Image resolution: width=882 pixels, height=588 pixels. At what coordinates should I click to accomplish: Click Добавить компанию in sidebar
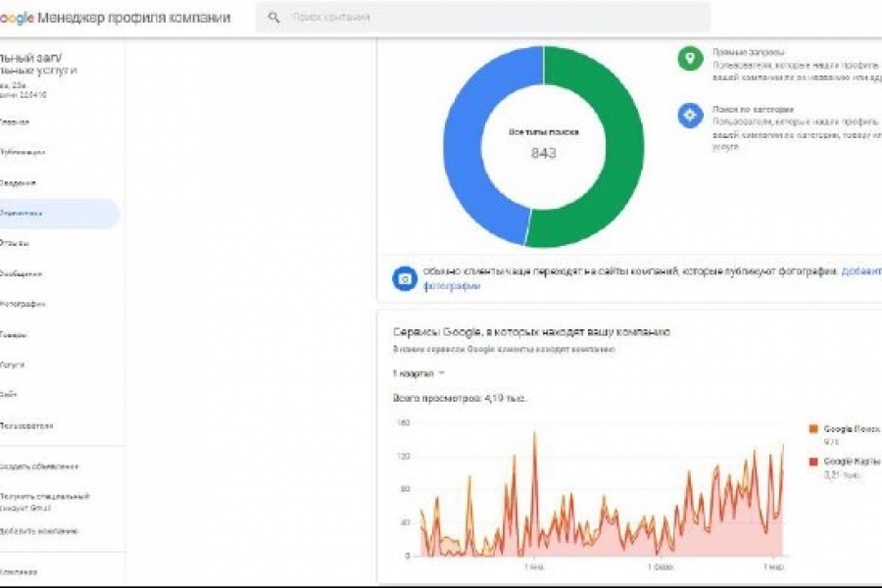click(39, 530)
